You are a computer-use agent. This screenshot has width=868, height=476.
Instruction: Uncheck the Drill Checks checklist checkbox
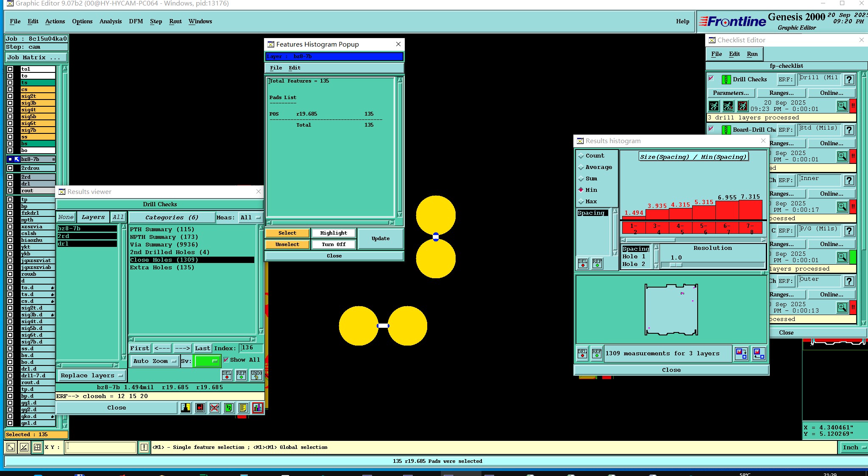coord(711,79)
